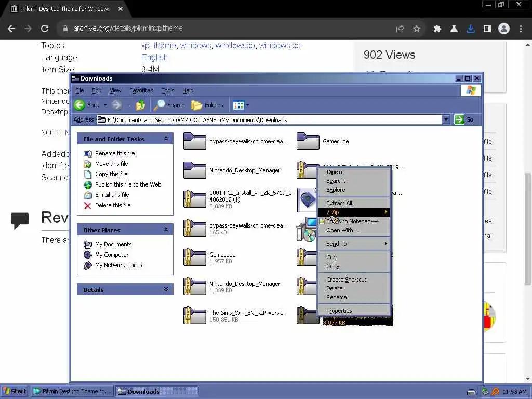Expand the Details panel
The image size is (532, 399).
(x=166, y=289)
